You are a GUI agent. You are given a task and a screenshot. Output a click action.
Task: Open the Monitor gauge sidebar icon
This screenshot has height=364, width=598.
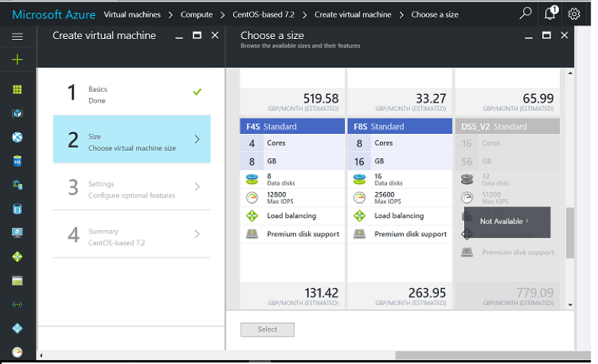pos(17,353)
